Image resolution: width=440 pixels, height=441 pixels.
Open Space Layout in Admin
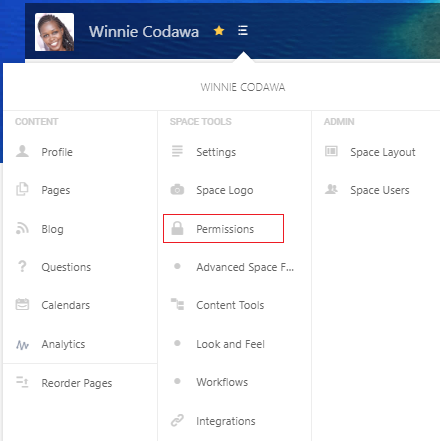(383, 152)
